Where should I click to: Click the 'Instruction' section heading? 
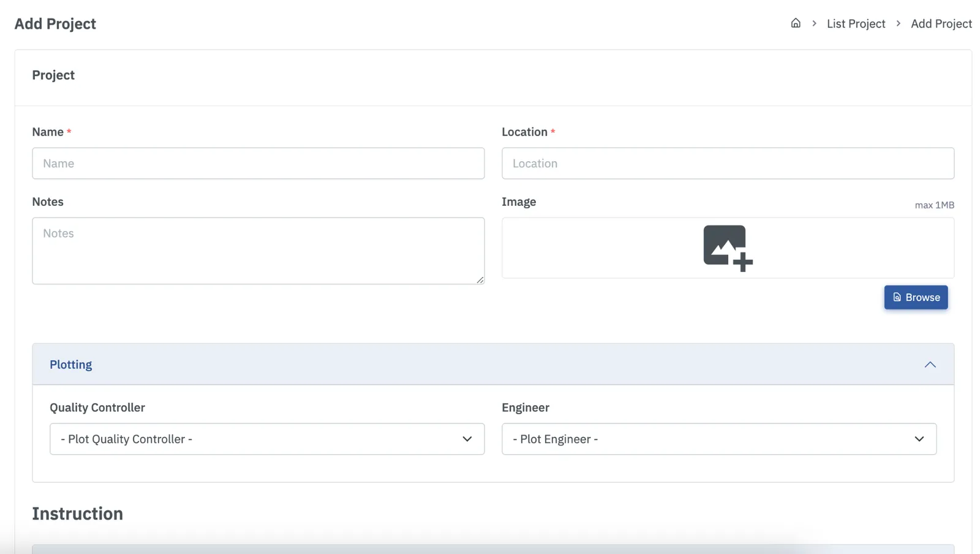[78, 514]
